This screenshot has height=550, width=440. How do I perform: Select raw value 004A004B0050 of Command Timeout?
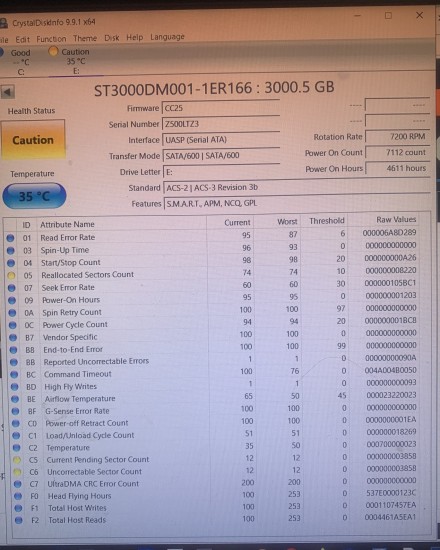pyautogui.click(x=391, y=370)
